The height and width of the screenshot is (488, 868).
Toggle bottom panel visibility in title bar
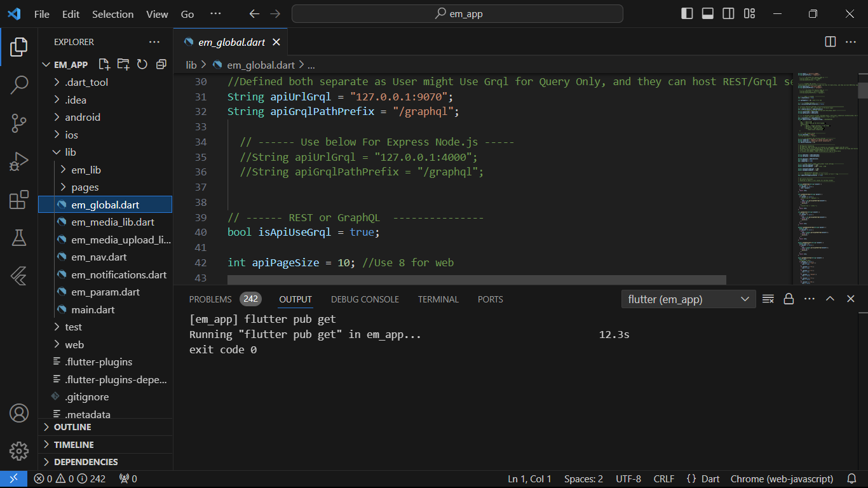[708, 14]
